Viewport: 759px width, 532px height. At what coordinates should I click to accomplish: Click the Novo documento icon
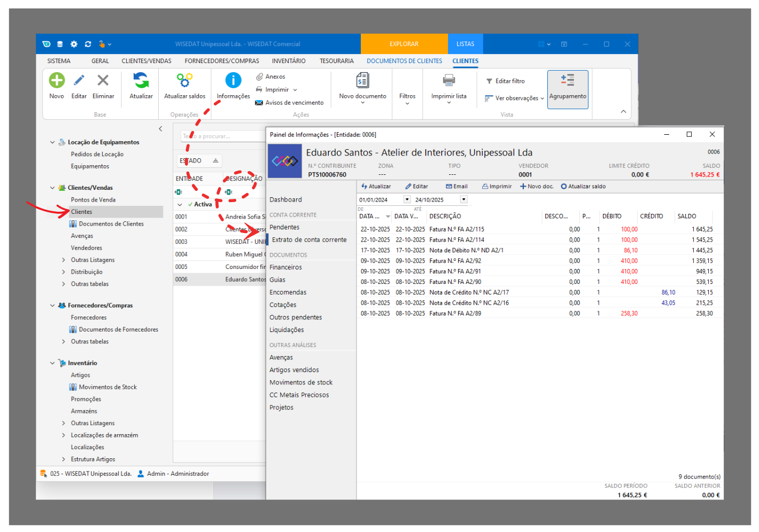362,81
